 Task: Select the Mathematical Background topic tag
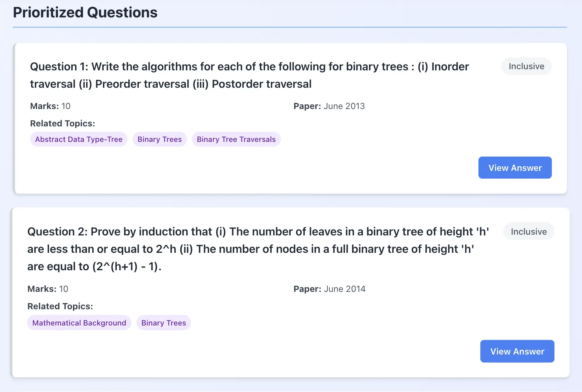coord(79,323)
